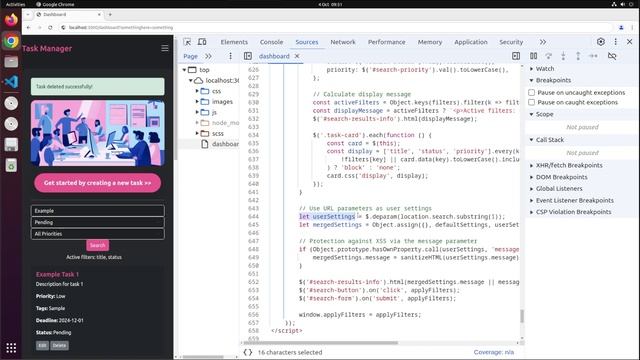Enable Pause on uncaught exceptions
Viewport: 640px width, 360px height.
pyautogui.click(x=531, y=93)
